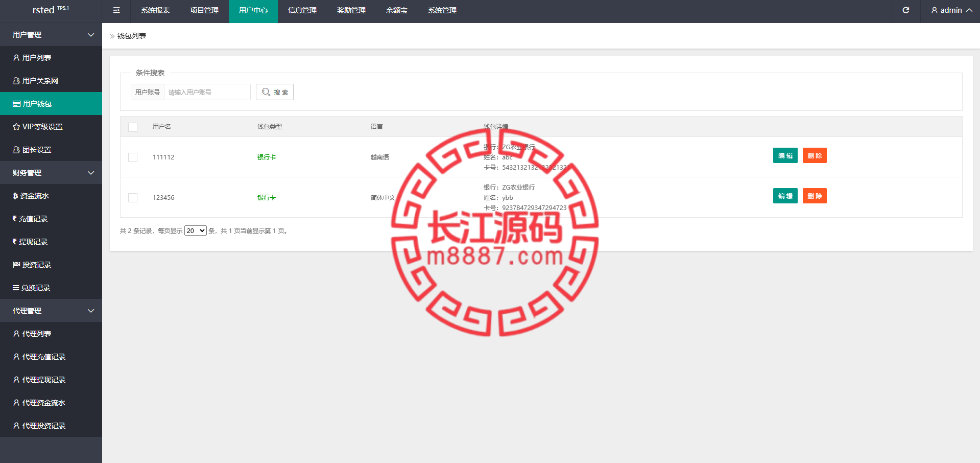Click the 团长设置 icon in sidebar

16,150
